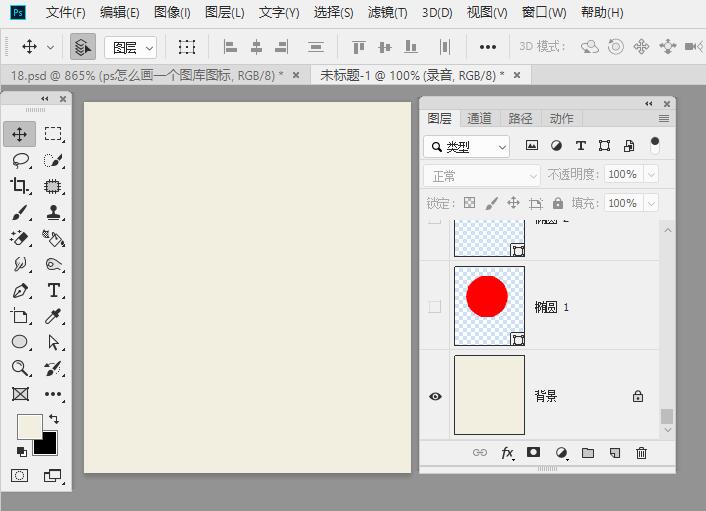Toggle Quick Mask mode
Viewport: 706px width, 511px height.
19,475
